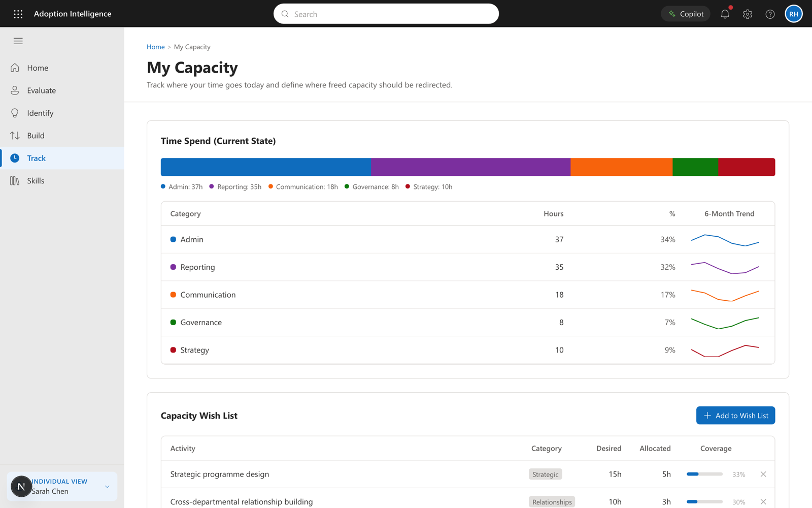
Task: Click the green Governance bar segment
Action: (696, 167)
